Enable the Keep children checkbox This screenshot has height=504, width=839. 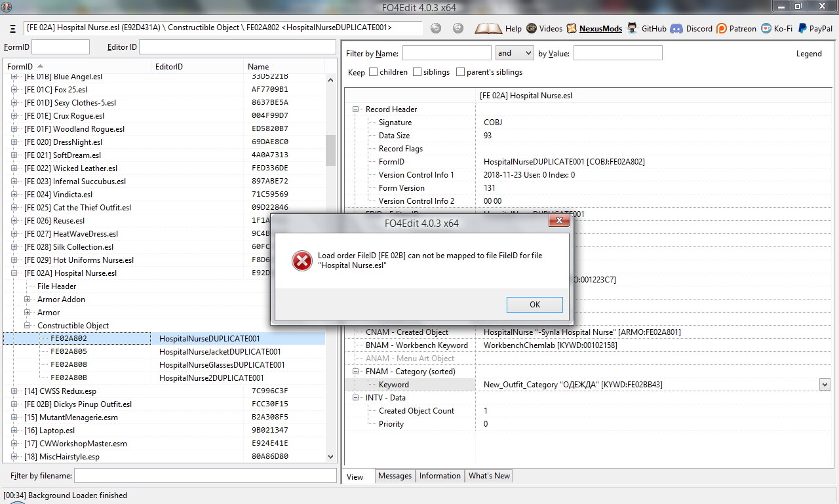tap(374, 72)
